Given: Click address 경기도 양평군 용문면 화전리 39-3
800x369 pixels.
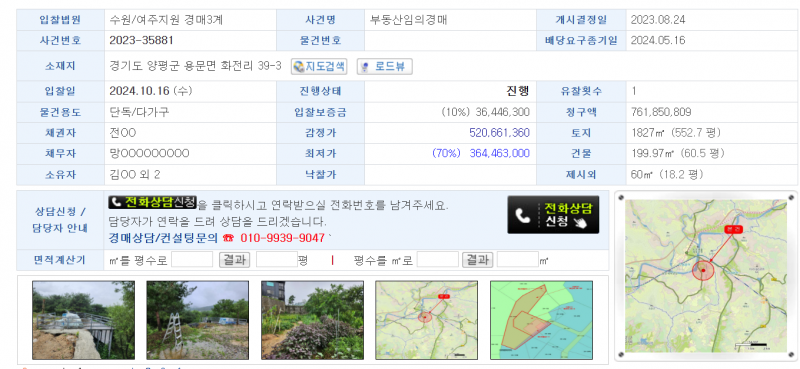Looking at the screenshot, I should pyautogui.click(x=195, y=66).
